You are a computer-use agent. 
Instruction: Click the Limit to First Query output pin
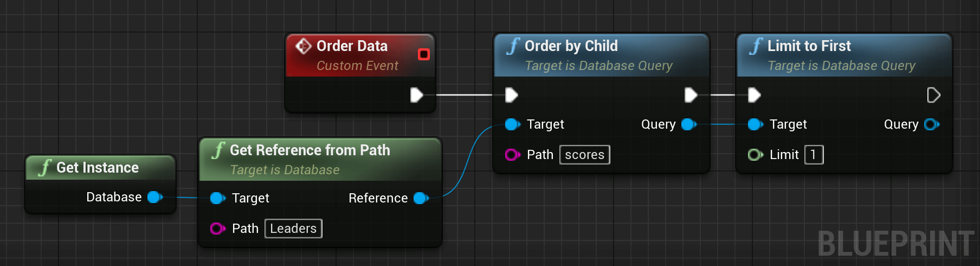click(x=932, y=124)
